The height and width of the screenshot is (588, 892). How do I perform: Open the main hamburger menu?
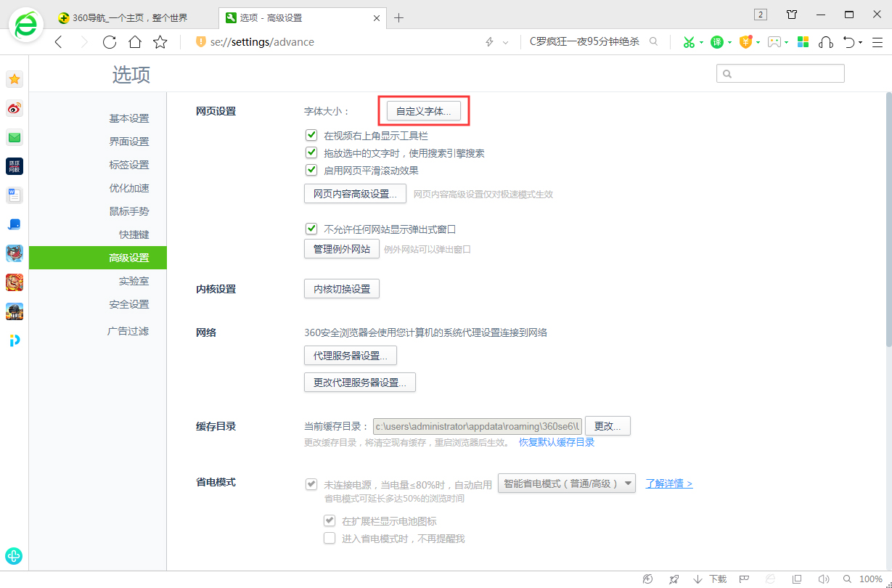click(879, 42)
